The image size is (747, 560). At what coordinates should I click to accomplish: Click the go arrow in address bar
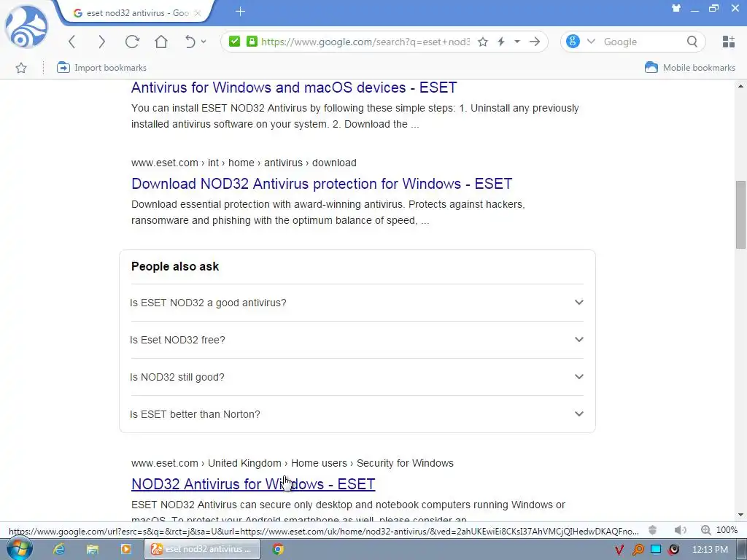[x=535, y=42]
